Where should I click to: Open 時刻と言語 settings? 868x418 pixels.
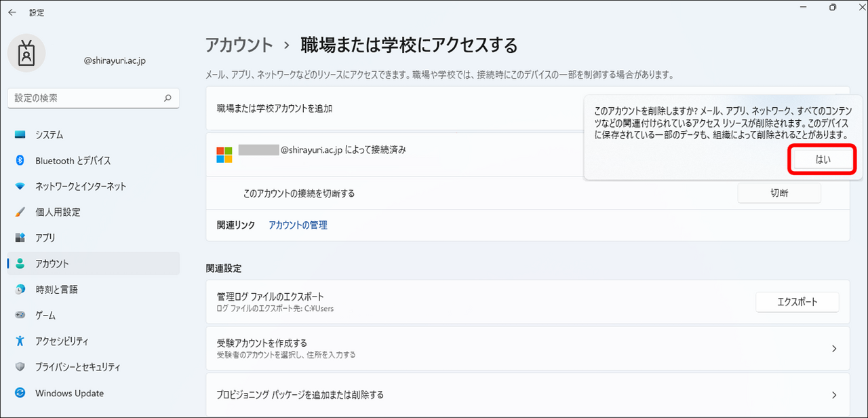56,290
